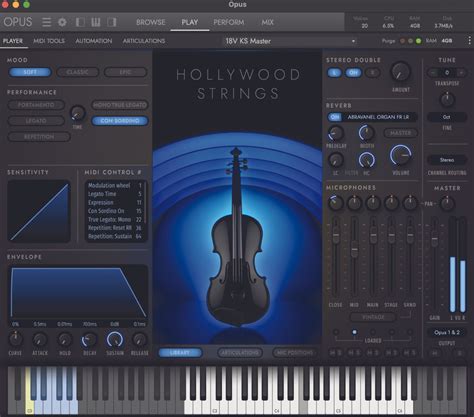The image size is (474, 417).
Task: Adjust the envelope Release knob
Action: pos(140,340)
